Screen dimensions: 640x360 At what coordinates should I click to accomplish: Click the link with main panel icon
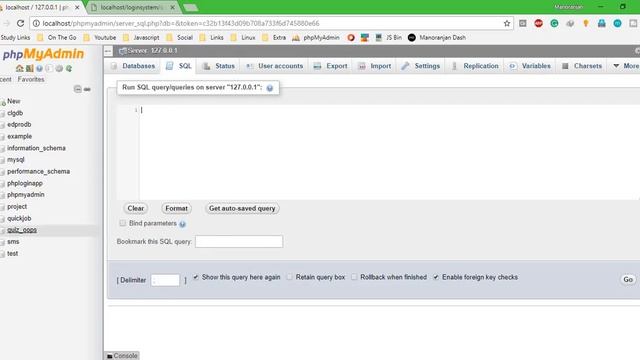click(x=87, y=89)
